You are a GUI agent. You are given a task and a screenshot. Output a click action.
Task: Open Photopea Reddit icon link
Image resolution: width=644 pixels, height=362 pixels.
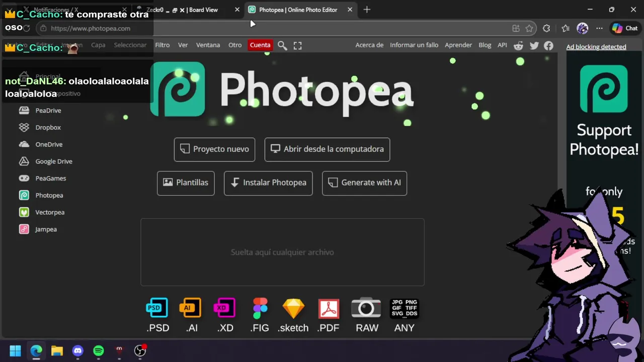point(518,46)
